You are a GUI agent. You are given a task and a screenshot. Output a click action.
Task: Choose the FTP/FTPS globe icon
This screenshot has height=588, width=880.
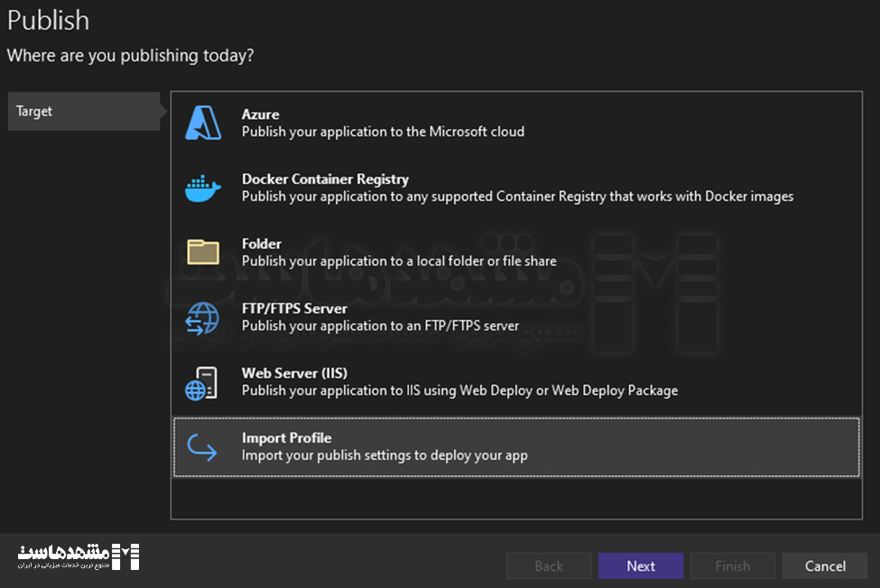(x=202, y=317)
